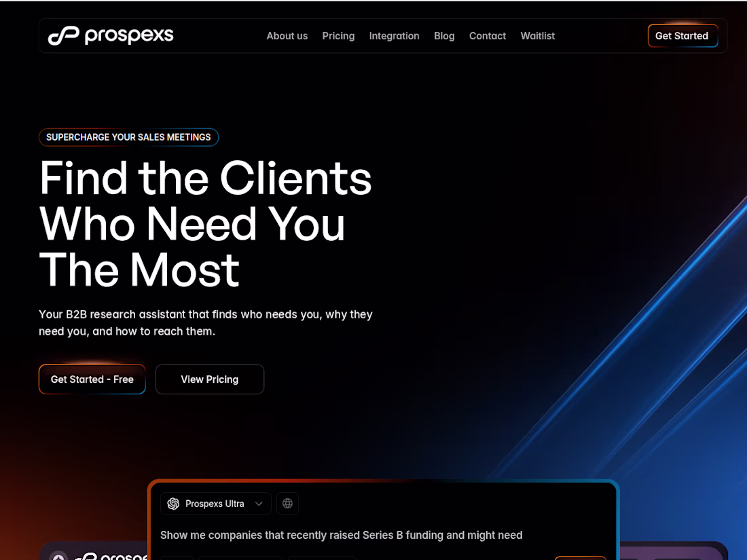Image resolution: width=747 pixels, height=560 pixels.
Task: Go to the Pricing nav link
Action: click(338, 36)
